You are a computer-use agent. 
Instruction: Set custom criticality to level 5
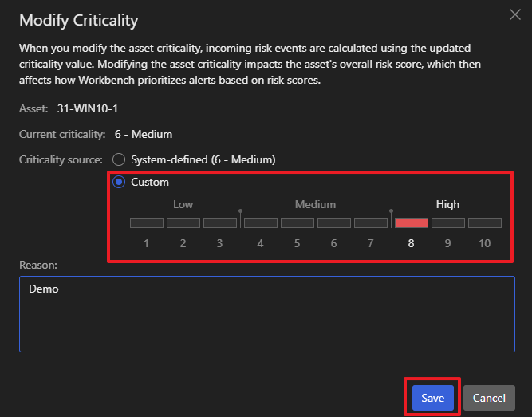click(x=298, y=223)
